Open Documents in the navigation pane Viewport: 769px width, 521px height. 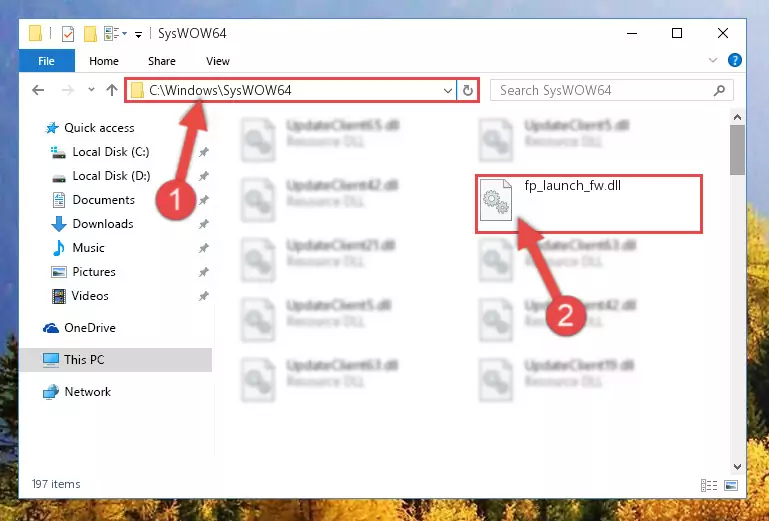(x=103, y=200)
